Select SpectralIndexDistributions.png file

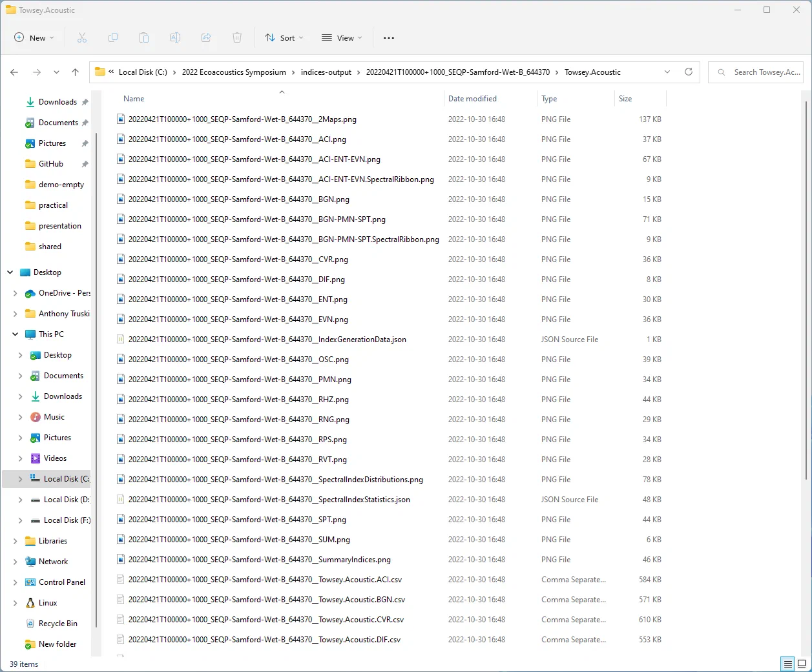275,479
